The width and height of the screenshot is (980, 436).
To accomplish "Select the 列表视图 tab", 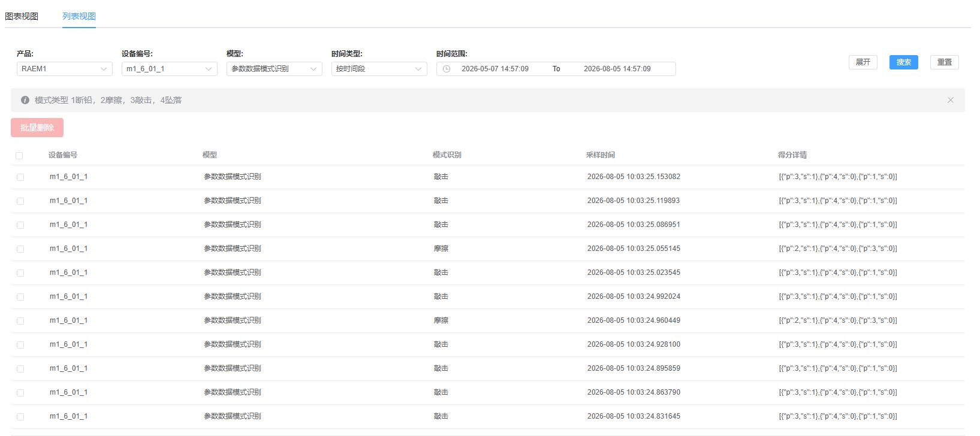I will 79,16.
